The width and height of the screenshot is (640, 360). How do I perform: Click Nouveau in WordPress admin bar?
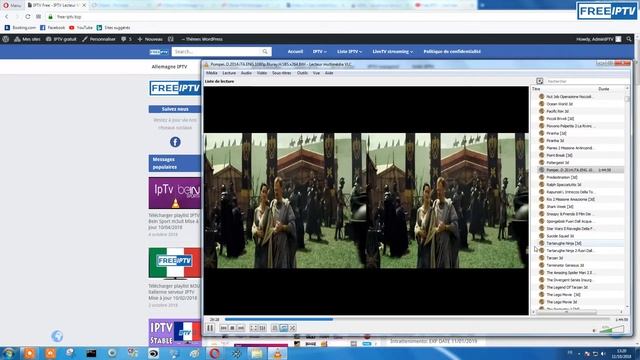click(x=150, y=39)
